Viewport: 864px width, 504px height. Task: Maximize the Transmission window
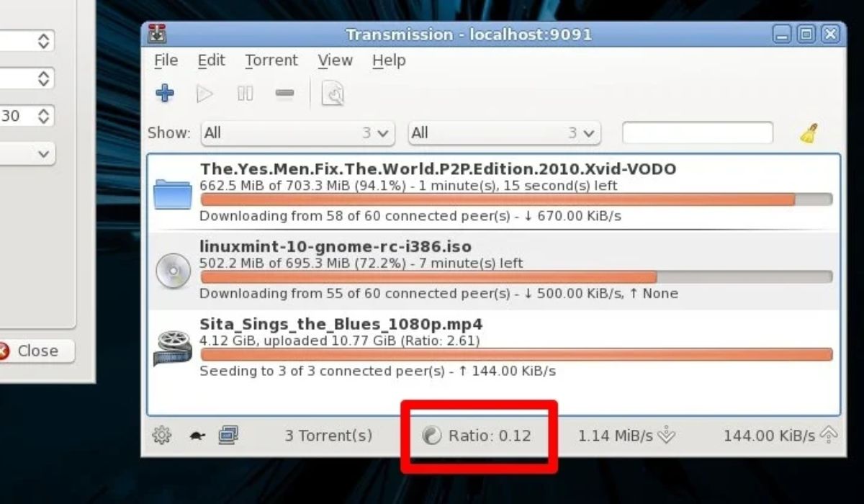point(806,34)
